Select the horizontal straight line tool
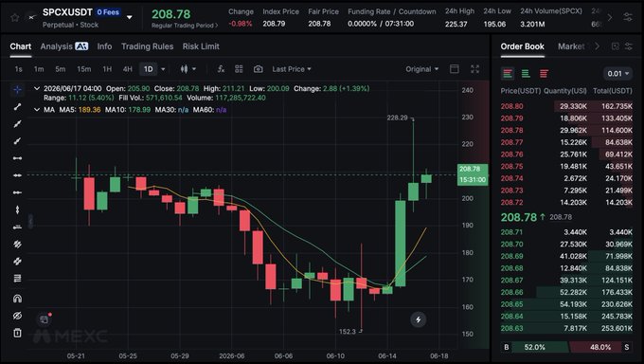 (17, 175)
